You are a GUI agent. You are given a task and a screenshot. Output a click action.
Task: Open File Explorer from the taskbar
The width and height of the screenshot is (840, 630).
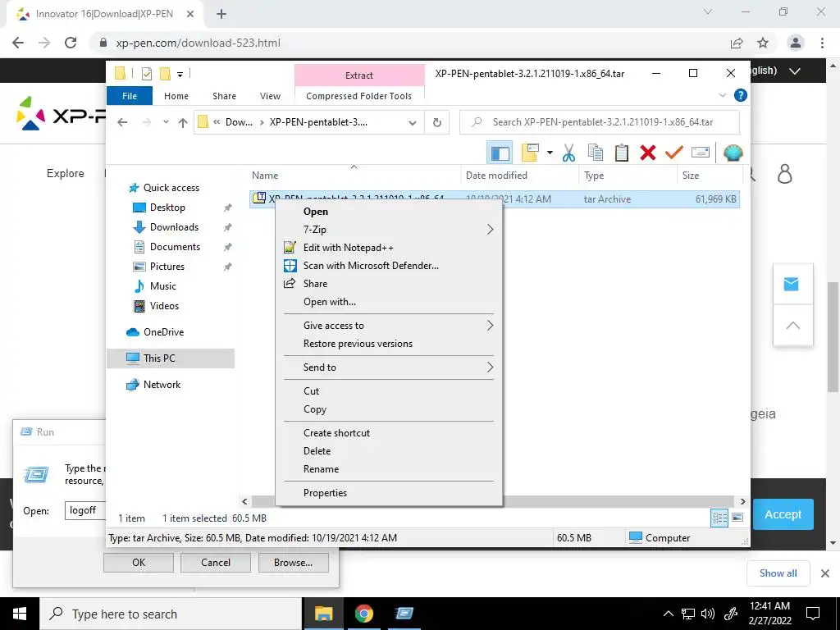(x=323, y=614)
